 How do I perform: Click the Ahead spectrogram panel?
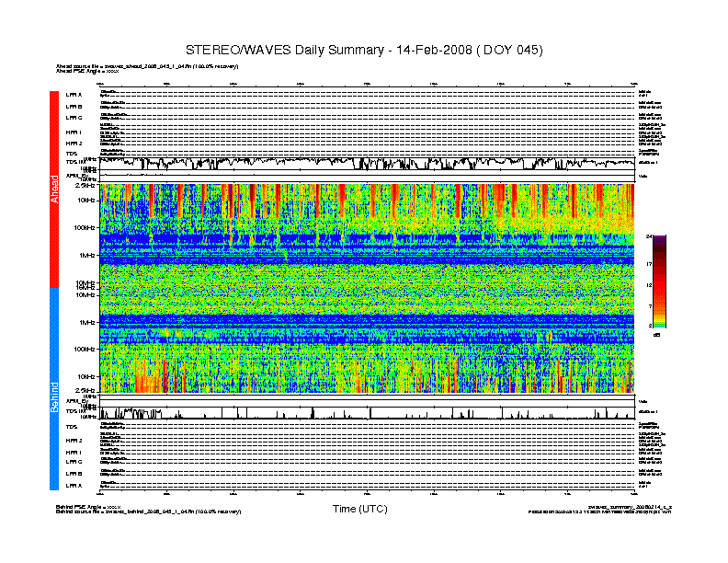point(367,236)
